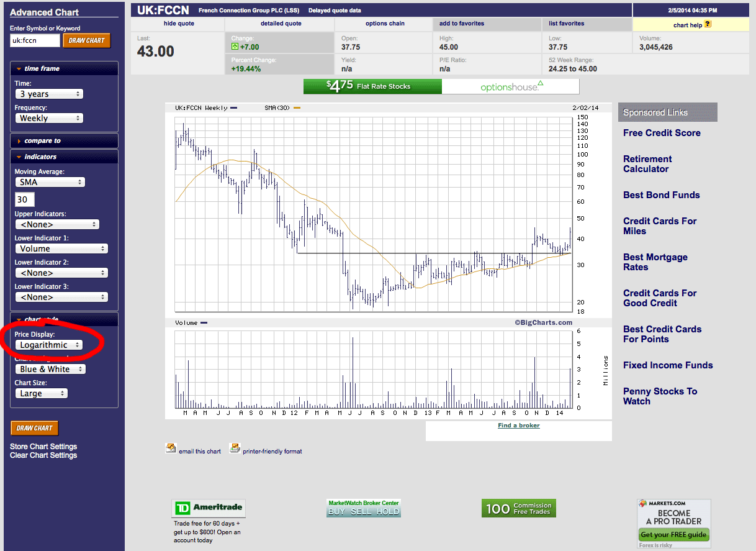Viewport: 756px width, 551px height.
Task: Click the 100 Commission Free Trades banner
Action: pyautogui.click(x=518, y=509)
